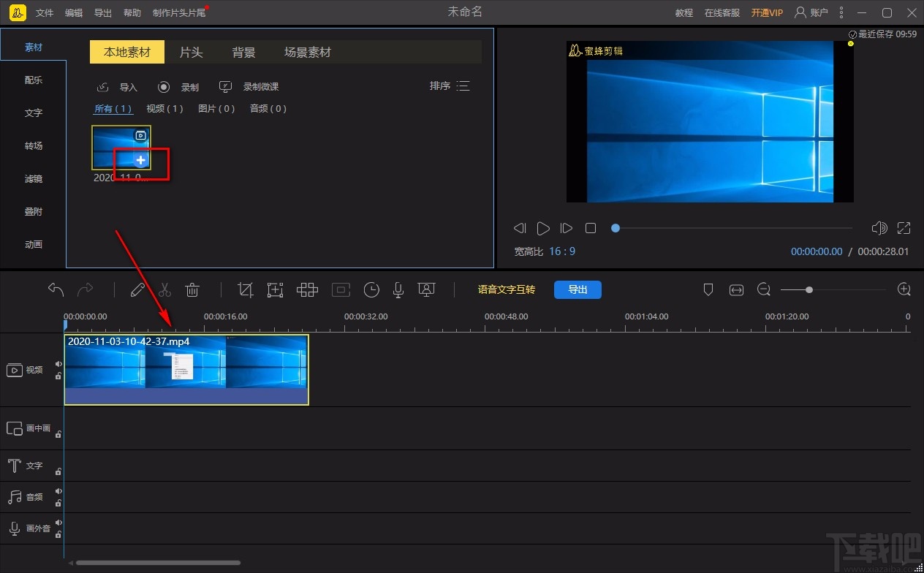
Task: Click the mosaic tool icon
Action: (307, 290)
